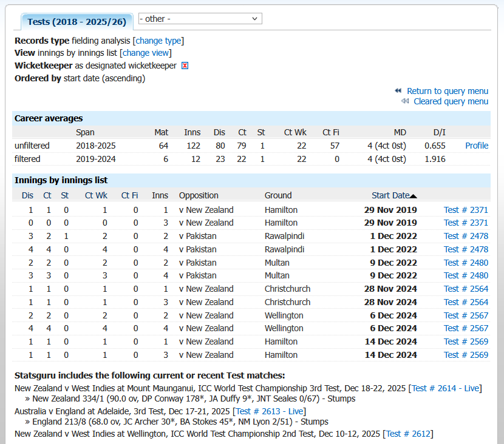Screen dimensions: 504x444
Task: Open Test # 2478 for Rawalpindi innings 2
Action: click(466, 236)
